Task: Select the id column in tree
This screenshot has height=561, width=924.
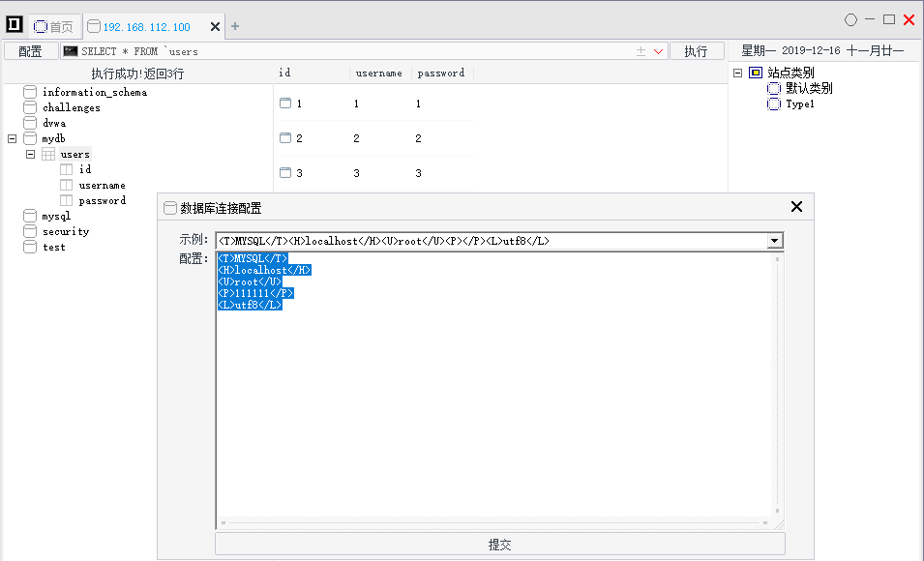Action: (x=85, y=169)
